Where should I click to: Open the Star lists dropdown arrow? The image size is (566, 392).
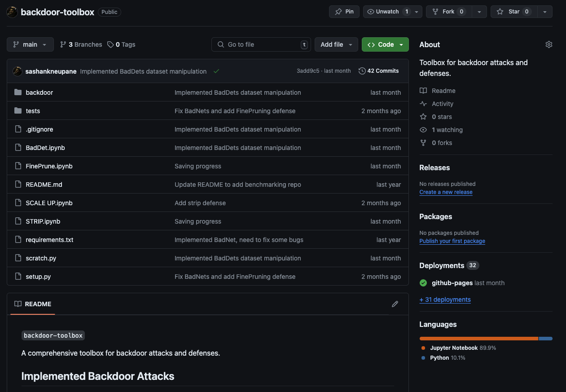pyautogui.click(x=544, y=12)
